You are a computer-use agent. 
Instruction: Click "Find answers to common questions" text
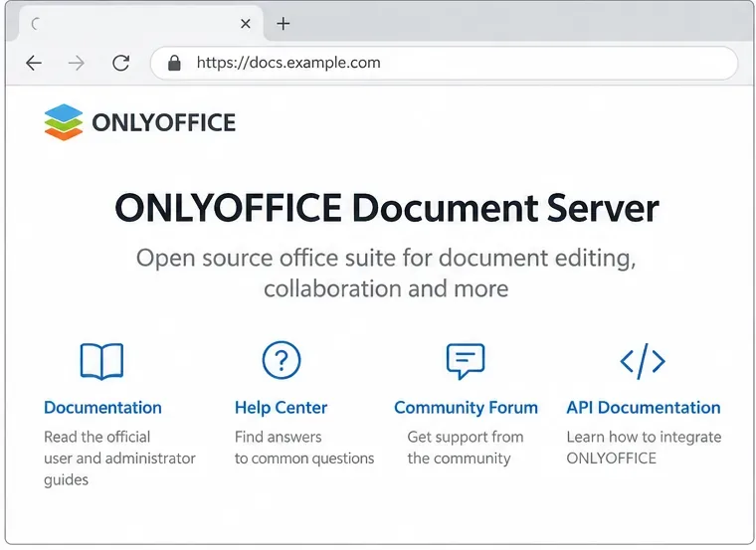[x=304, y=448]
